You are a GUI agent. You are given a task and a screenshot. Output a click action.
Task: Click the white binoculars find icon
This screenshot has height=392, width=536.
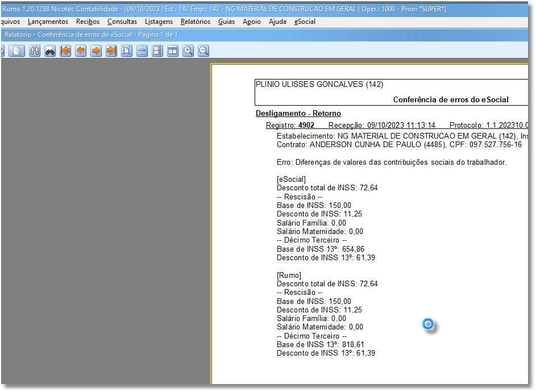[35, 51]
